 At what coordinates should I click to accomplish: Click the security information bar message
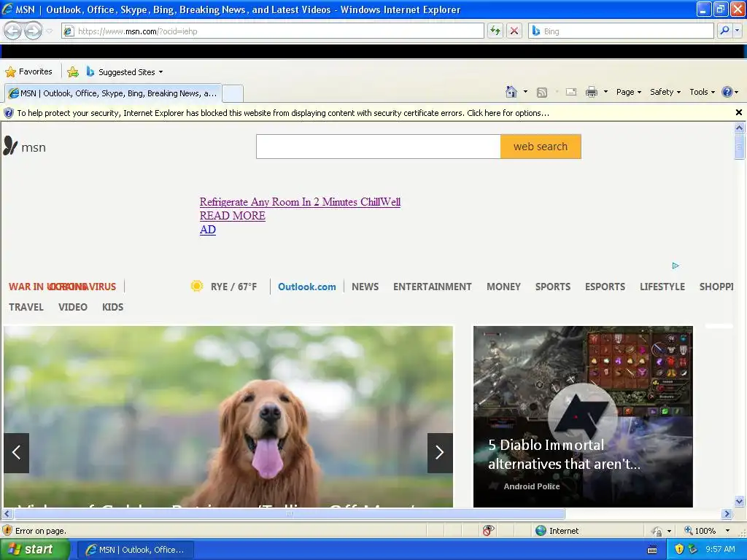(283, 113)
